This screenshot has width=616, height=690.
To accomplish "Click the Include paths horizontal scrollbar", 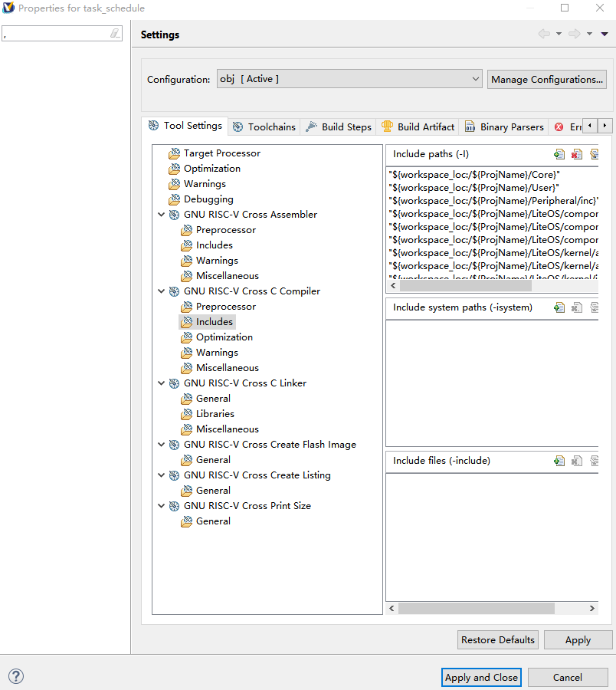I will click(x=466, y=286).
